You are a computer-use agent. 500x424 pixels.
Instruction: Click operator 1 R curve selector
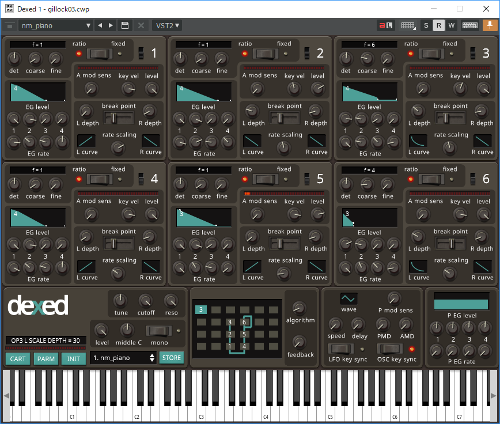coord(151,141)
